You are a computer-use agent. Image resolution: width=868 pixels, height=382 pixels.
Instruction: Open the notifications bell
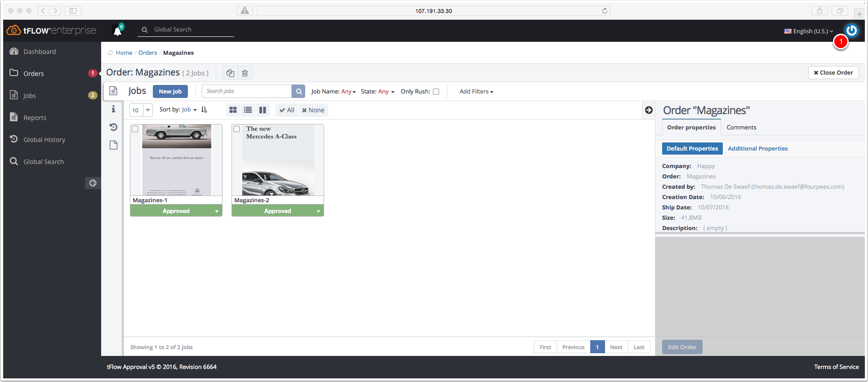tap(118, 31)
